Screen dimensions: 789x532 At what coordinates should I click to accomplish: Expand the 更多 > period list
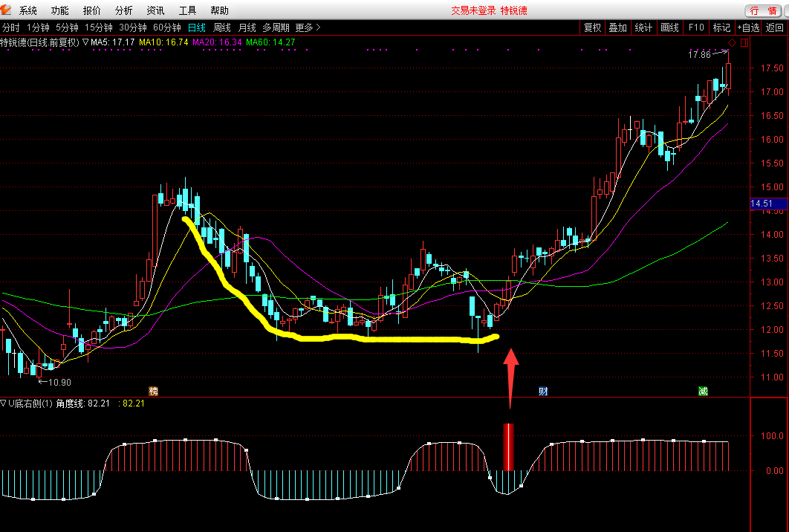pyautogui.click(x=308, y=27)
